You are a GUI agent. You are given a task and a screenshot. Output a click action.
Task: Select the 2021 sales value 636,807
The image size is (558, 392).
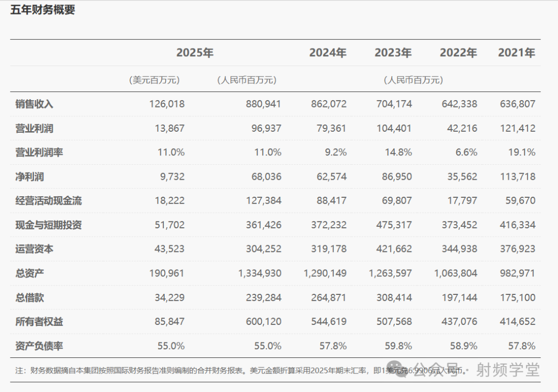[x=518, y=104]
